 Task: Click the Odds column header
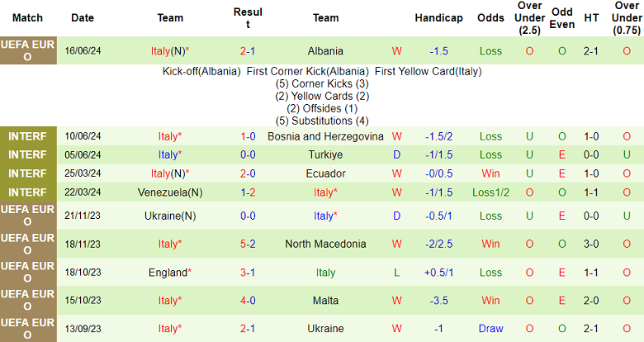coord(490,17)
